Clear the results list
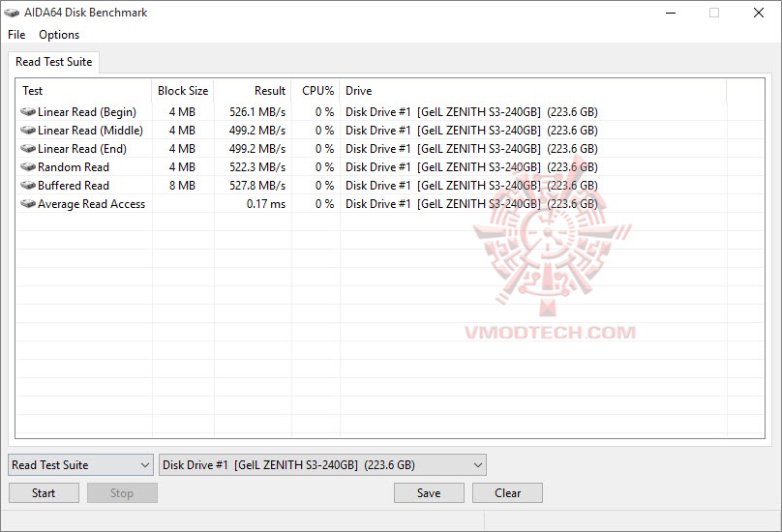Screen dimensions: 782x532 507,493
